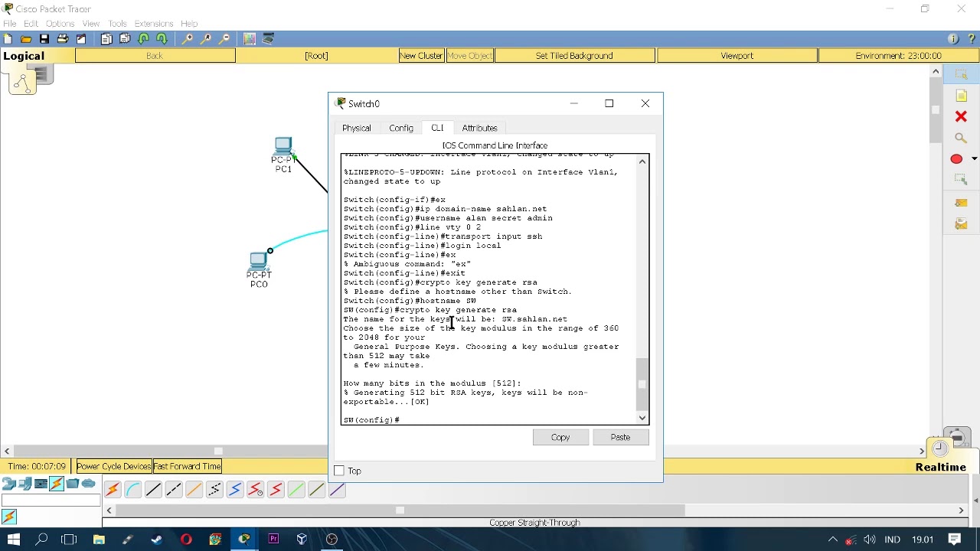Click Fast Forward Time button
The image size is (980, 551).
click(x=188, y=466)
